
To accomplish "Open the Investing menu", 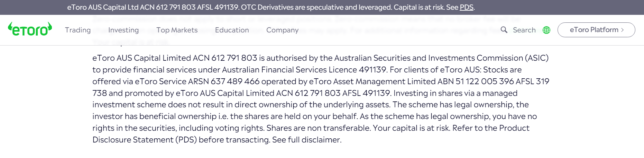I will click(123, 30).
